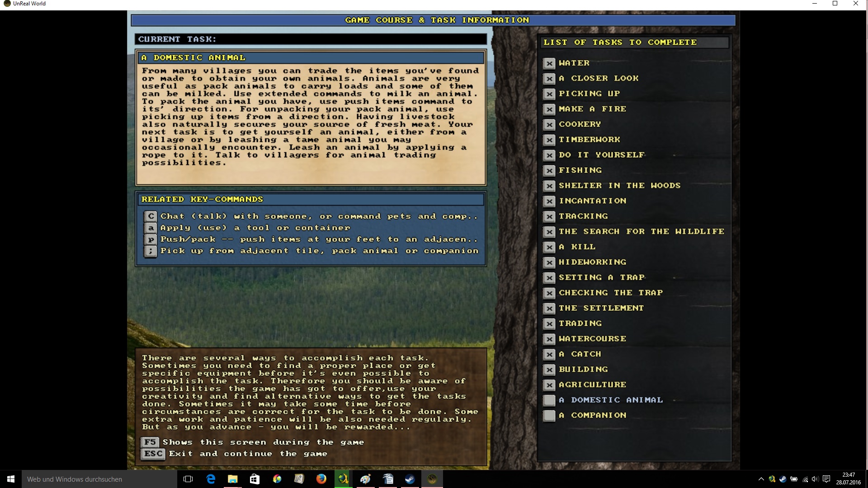The width and height of the screenshot is (868, 488).
Task: Click the F5 key button
Action: [150, 442]
